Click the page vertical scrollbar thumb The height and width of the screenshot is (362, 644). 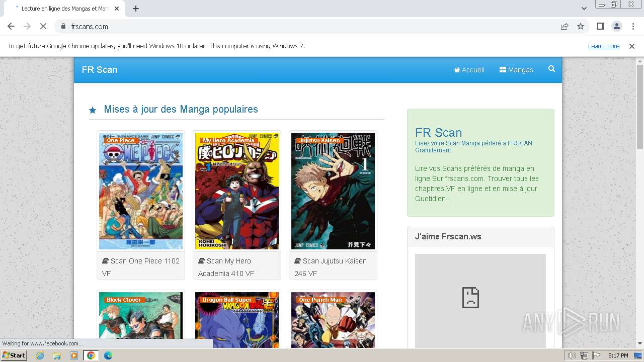click(x=639, y=106)
